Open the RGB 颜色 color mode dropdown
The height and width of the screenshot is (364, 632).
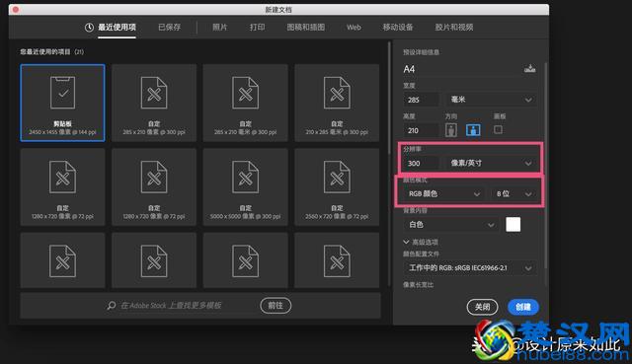click(x=443, y=193)
